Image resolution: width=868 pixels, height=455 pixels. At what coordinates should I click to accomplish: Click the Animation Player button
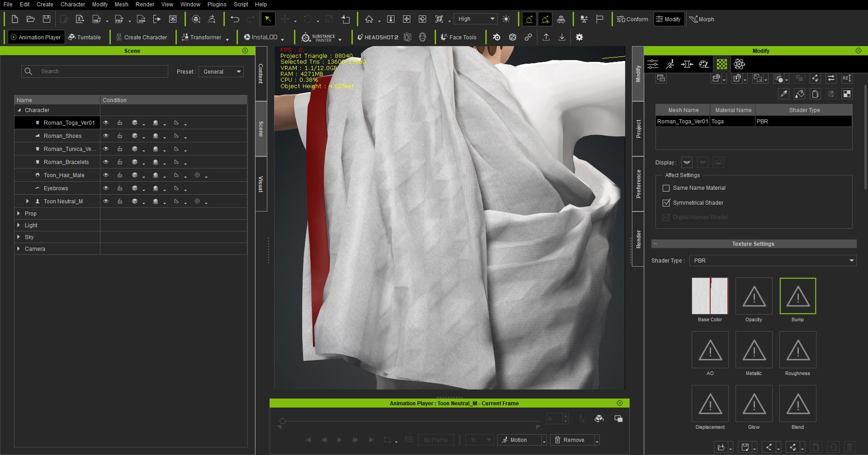click(36, 37)
